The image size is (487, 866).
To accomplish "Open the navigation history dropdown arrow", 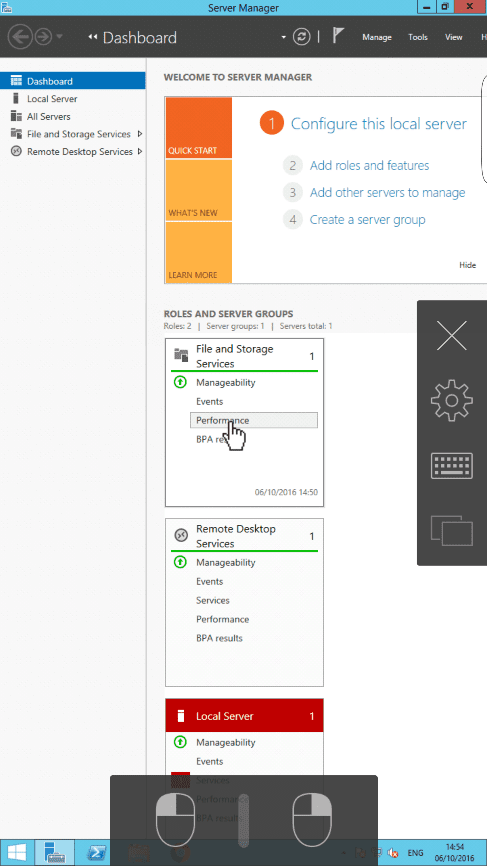I will 59,37.
